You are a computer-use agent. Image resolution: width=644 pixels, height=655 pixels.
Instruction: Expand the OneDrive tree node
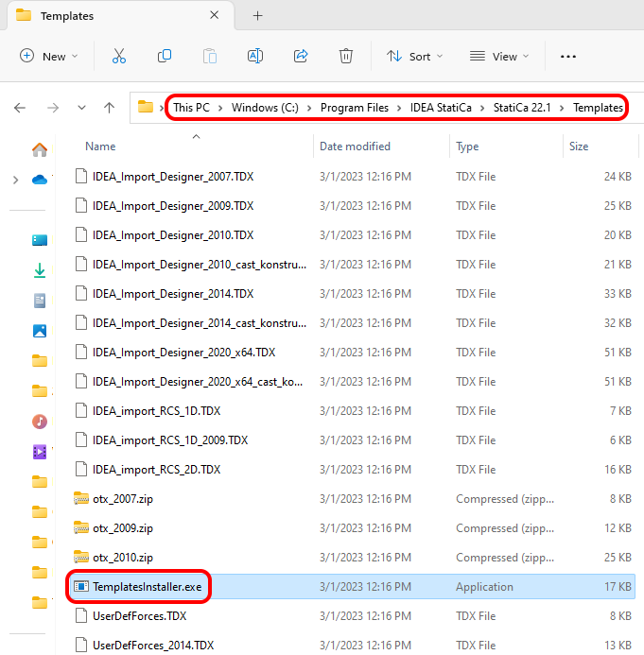14,180
